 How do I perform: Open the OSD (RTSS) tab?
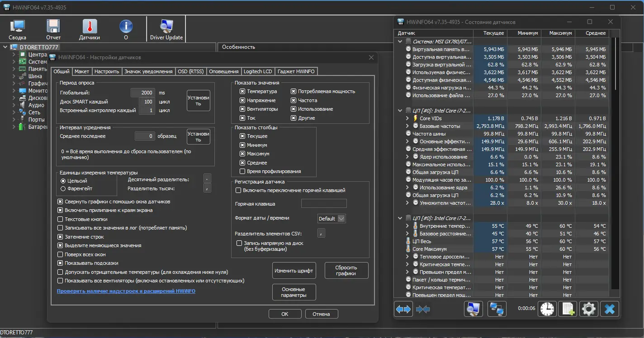click(190, 71)
